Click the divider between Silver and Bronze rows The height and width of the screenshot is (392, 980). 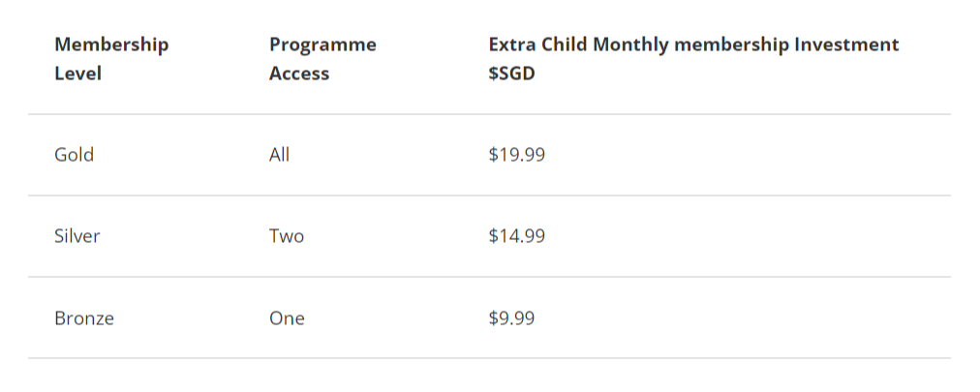point(489,277)
